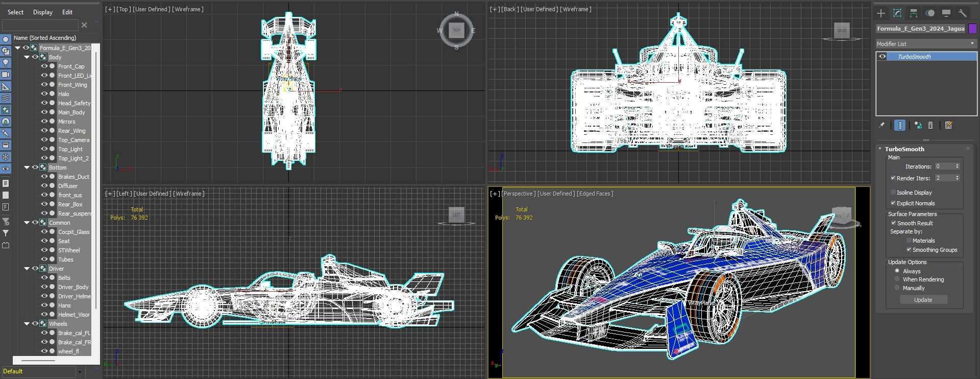
Task: Click the TurboSmooth Update button
Action: 923,300
